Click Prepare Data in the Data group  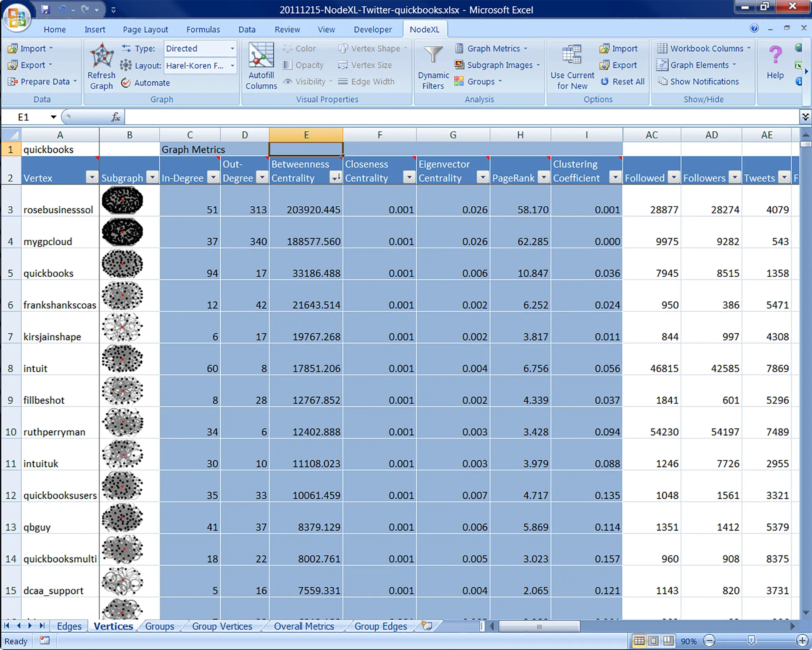click(x=42, y=81)
